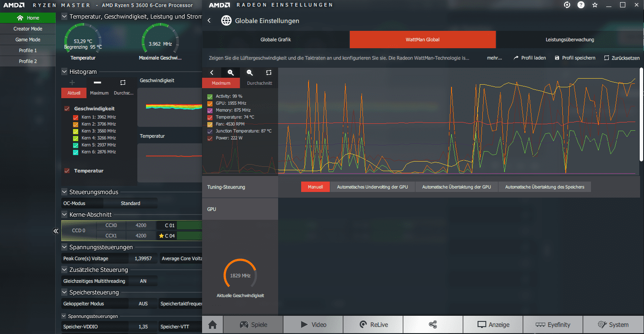Select Profile 1 in Ryzen Master
Image resolution: width=644 pixels, height=334 pixels.
(x=28, y=50)
